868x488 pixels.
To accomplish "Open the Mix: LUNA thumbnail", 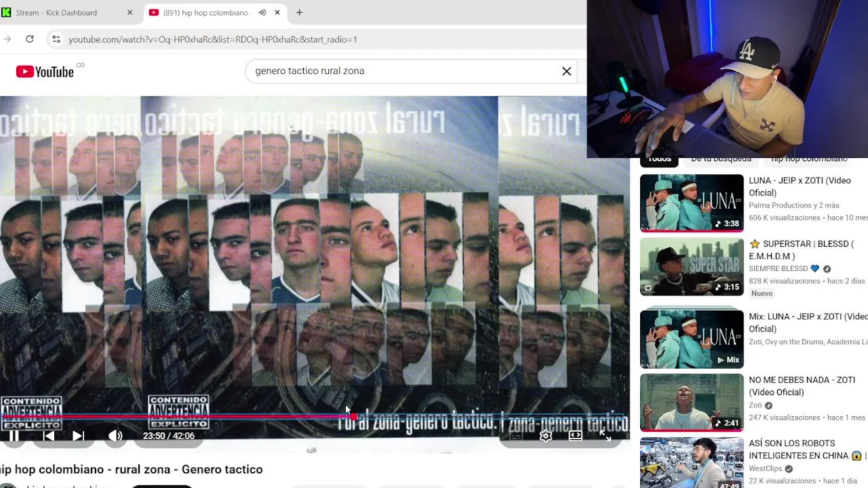I will (x=692, y=340).
